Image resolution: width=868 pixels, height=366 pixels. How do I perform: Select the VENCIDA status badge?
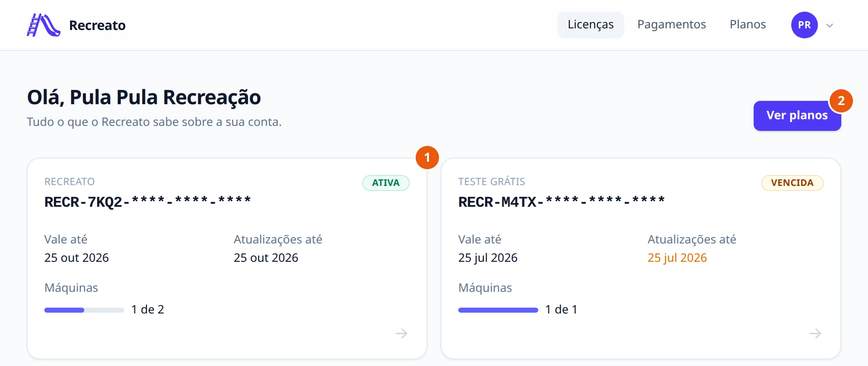point(792,183)
